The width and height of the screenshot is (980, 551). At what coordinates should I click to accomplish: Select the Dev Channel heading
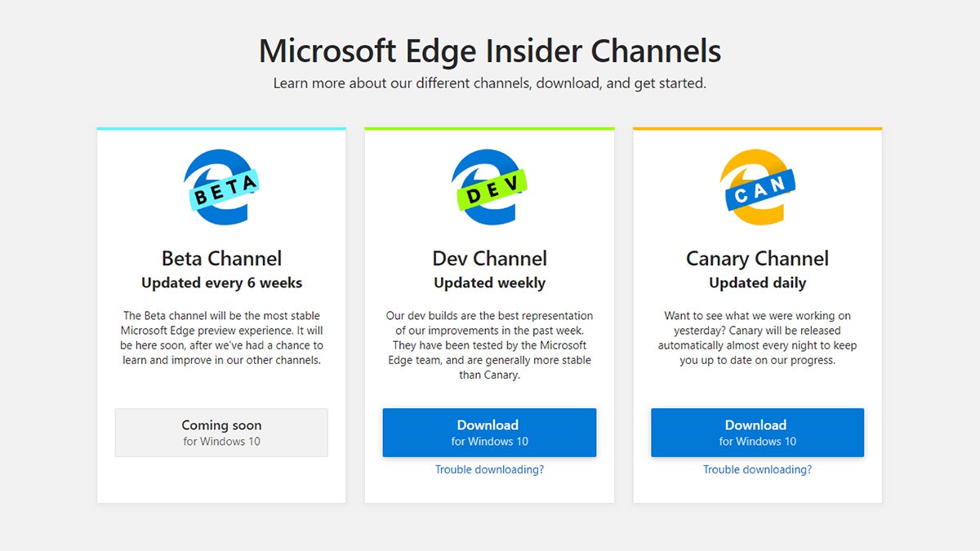pyautogui.click(x=489, y=258)
